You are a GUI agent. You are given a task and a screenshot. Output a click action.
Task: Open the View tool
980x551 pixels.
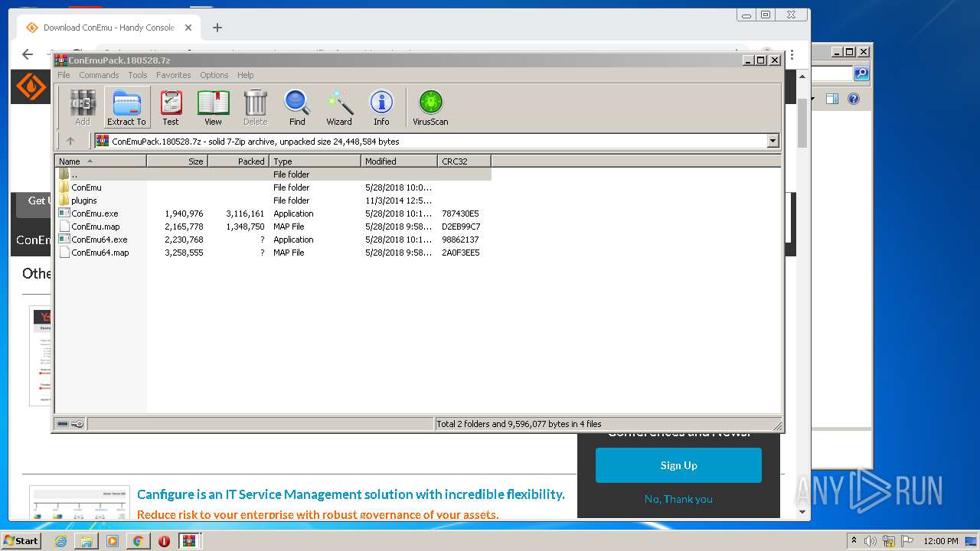click(x=213, y=107)
